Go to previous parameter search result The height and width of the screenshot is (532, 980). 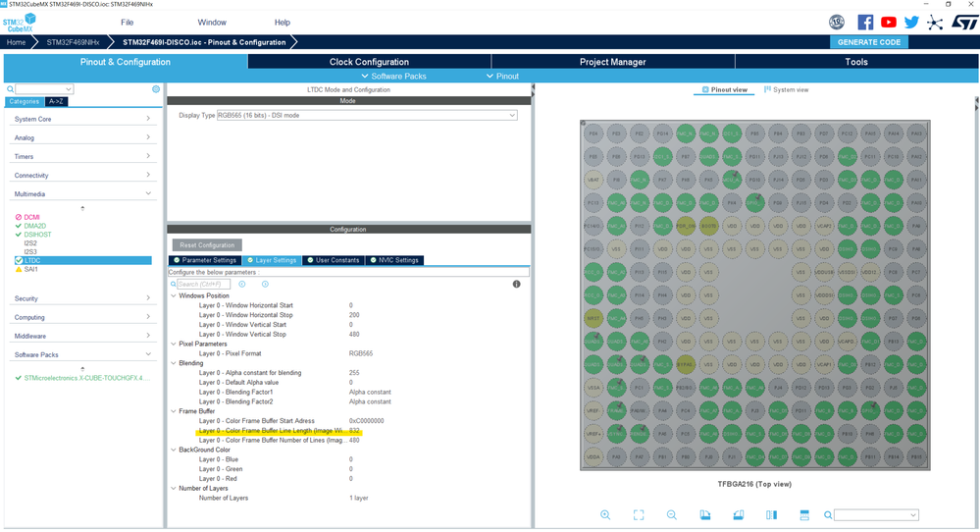point(242,284)
